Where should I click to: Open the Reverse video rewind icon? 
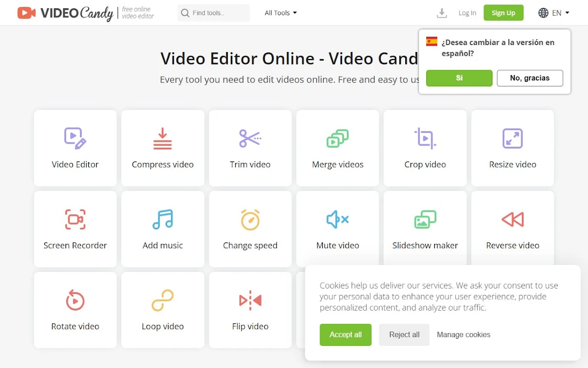513,219
